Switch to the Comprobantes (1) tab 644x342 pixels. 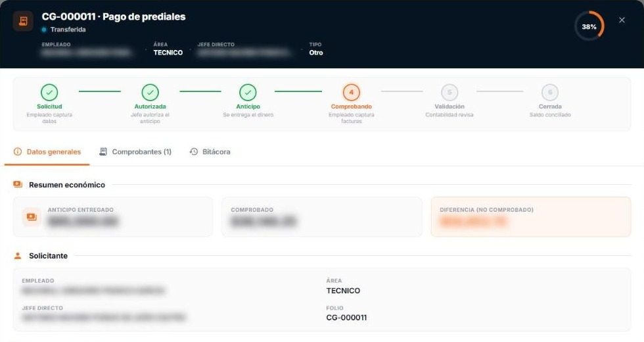(135, 152)
